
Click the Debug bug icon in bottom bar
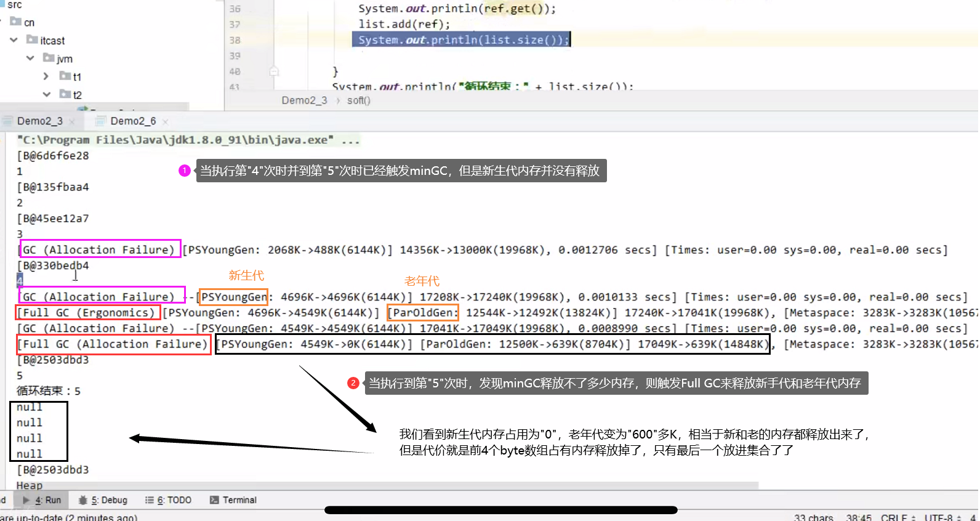(x=83, y=500)
